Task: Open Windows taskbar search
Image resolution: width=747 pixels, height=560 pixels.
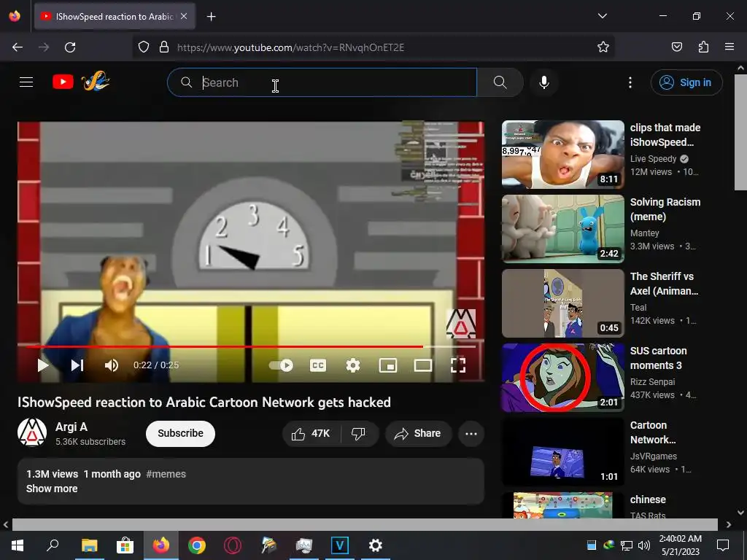Action: 53,545
